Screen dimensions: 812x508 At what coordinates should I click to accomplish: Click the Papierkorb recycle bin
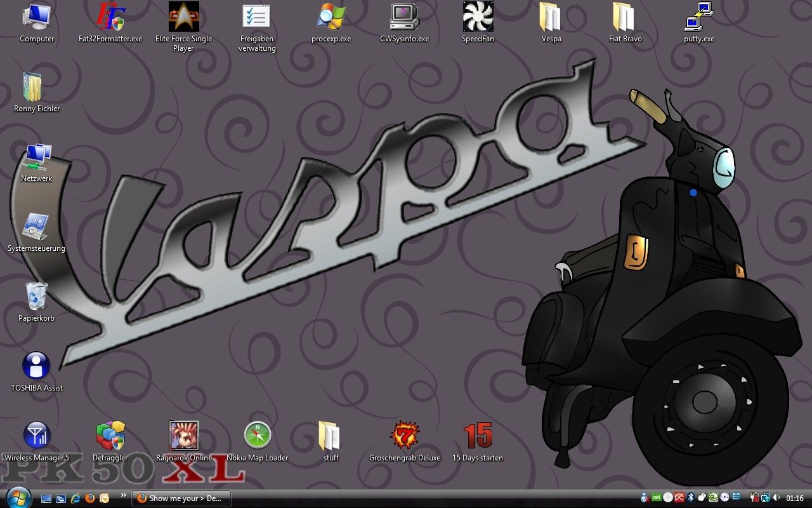click(x=36, y=297)
